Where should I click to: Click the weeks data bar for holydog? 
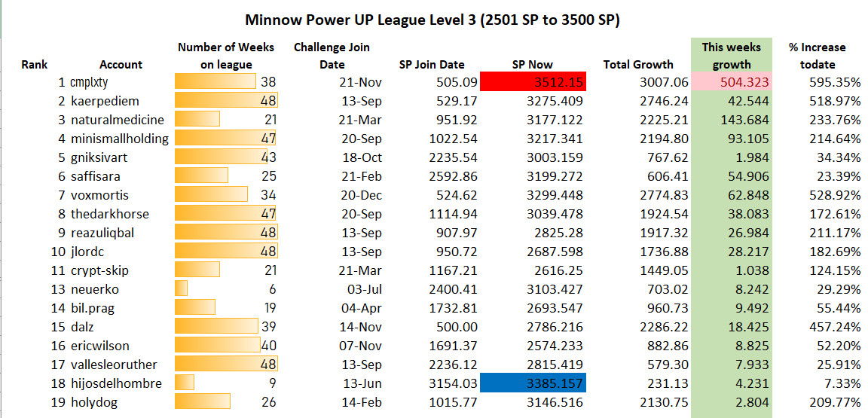(203, 402)
